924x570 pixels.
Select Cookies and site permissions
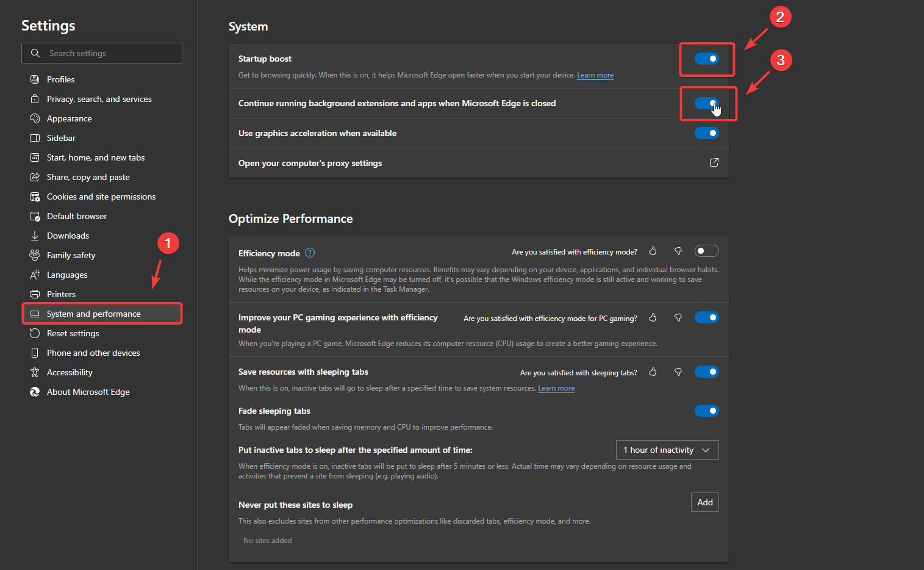click(101, 197)
